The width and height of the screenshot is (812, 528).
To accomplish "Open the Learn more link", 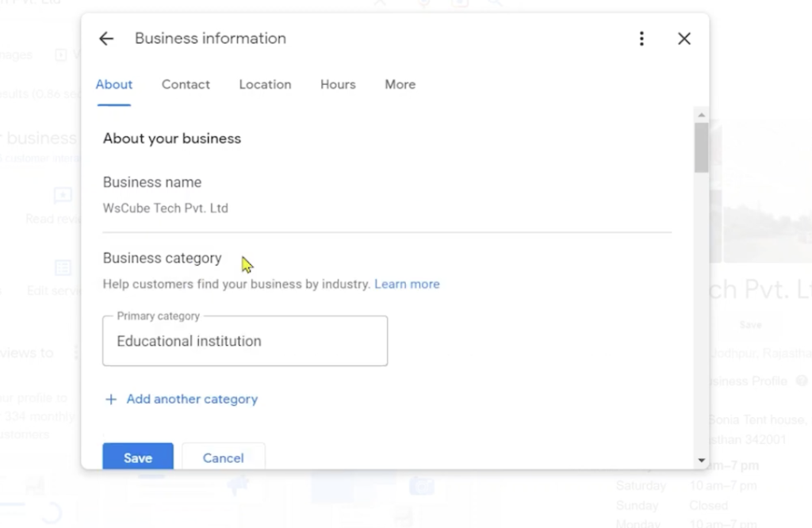I will pos(407,284).
